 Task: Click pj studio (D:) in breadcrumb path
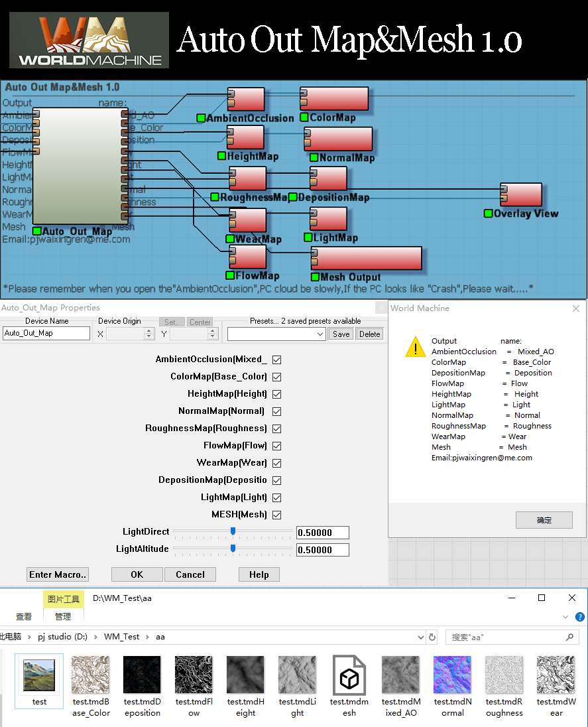[x=62, y=637]
